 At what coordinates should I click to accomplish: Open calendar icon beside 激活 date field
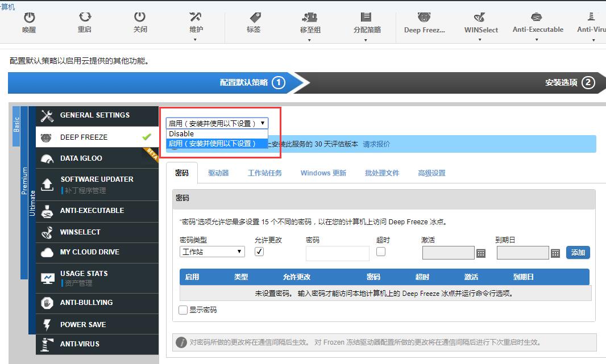click(481, 253)
